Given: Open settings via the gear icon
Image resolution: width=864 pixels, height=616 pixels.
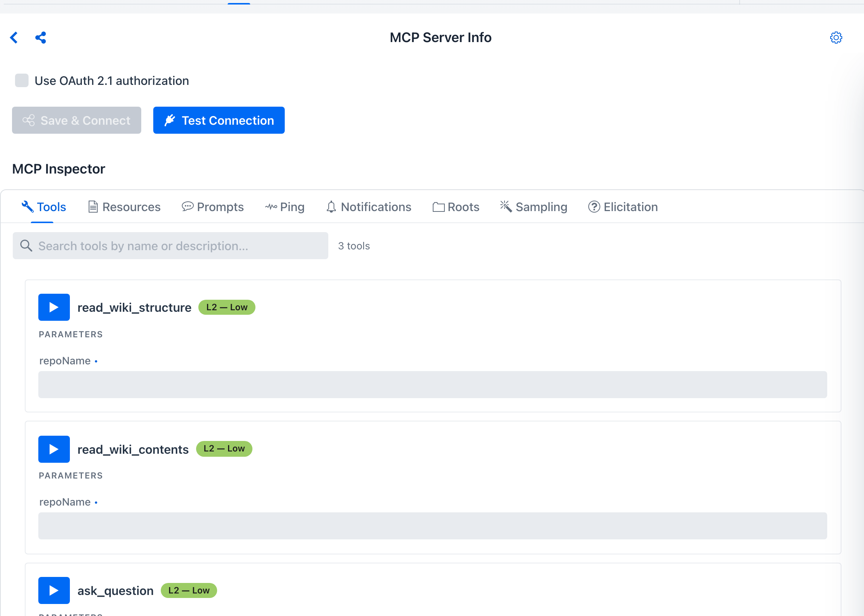Looking at the screenshot, I should [x=836, y=38].
